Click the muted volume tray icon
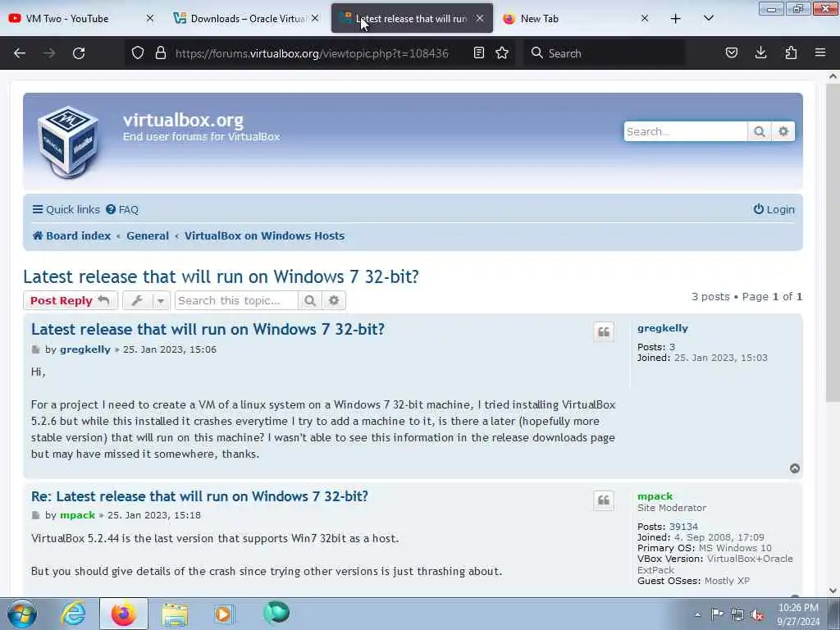 point(757,614)
